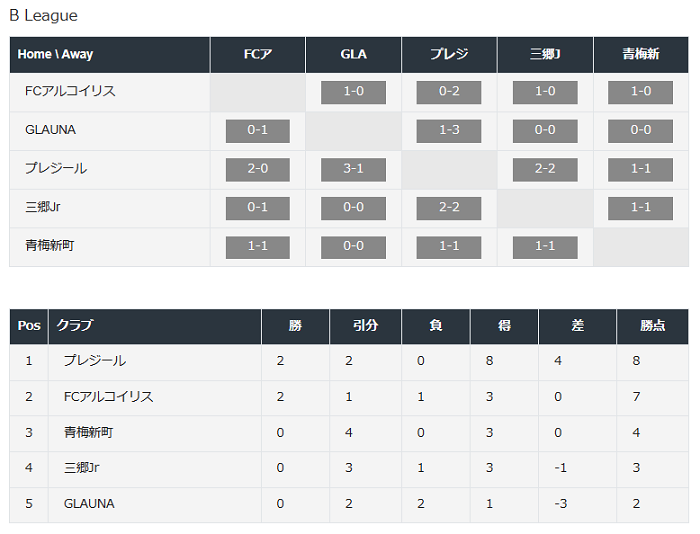700x534 pixels.
Task: Open 三郷Jr home result against 青梅新 (1-1)
Action: click(641, 207)
